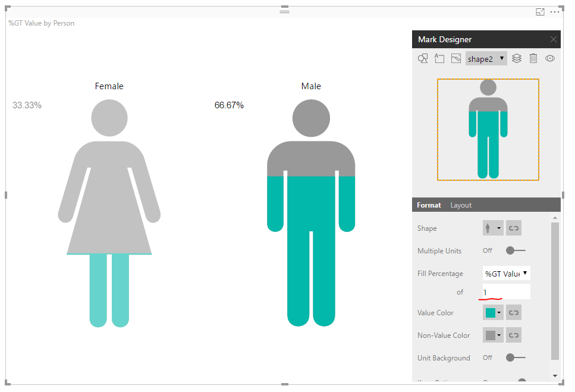The image size is (575, 392).
Task: Click the link icon next to Non-Value Color
Action: [x=513, y=335]
